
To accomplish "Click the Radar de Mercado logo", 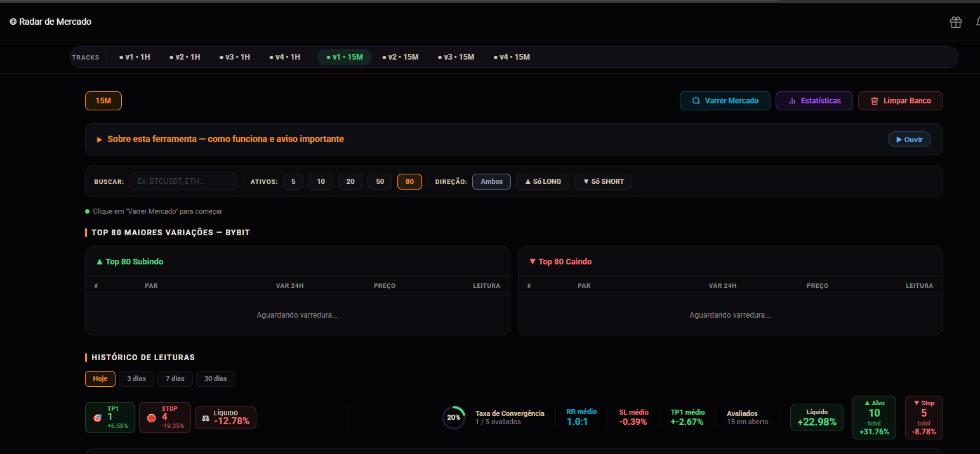I will [x=51, y=22].
